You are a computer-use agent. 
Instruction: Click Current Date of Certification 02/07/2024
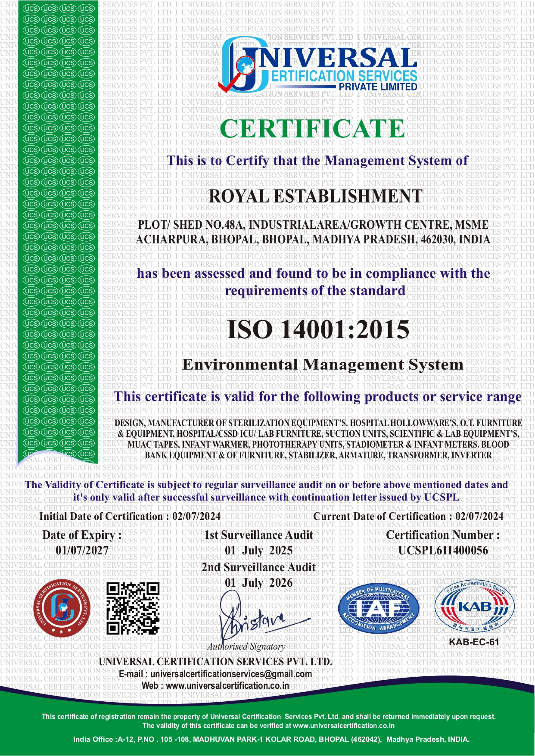tap(408, 516)
